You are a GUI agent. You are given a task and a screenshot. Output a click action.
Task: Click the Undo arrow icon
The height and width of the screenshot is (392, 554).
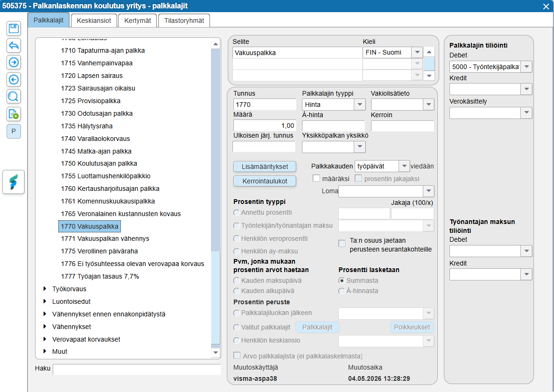coord(14,45)
